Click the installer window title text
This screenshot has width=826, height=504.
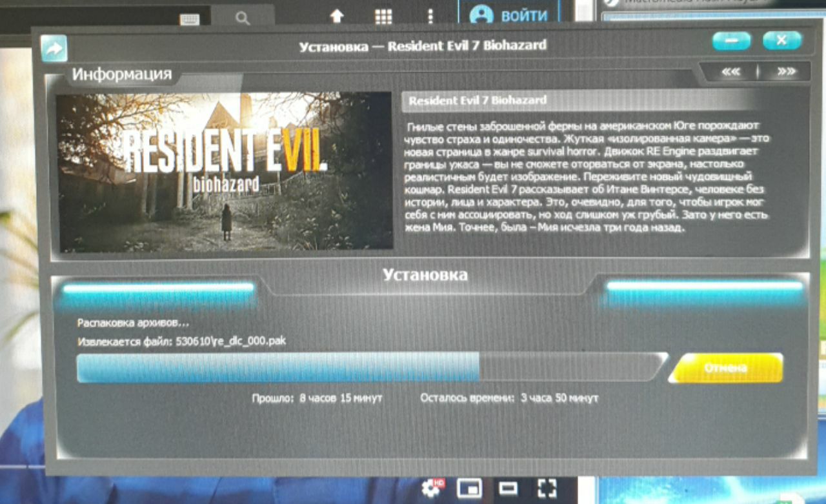[x=423, y=46]
